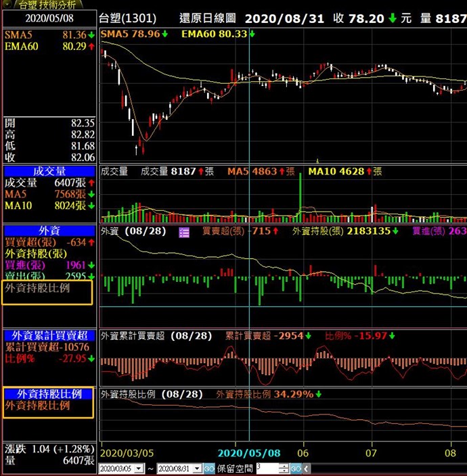Click the purple list icon in 外資 panel
The image size is (467, 476).
(184, 232)
